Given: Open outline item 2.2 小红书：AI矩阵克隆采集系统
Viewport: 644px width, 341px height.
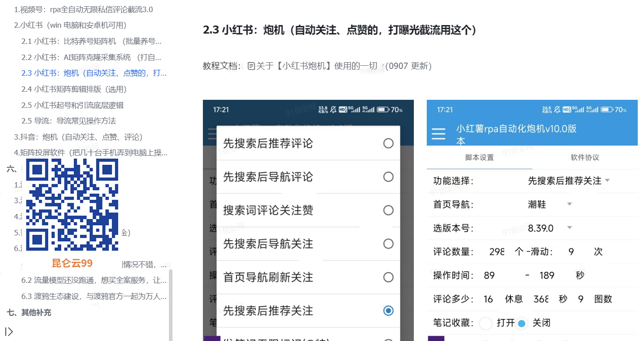Looking at the screenshot, I should pyautogui.click(x=92, y=57).
